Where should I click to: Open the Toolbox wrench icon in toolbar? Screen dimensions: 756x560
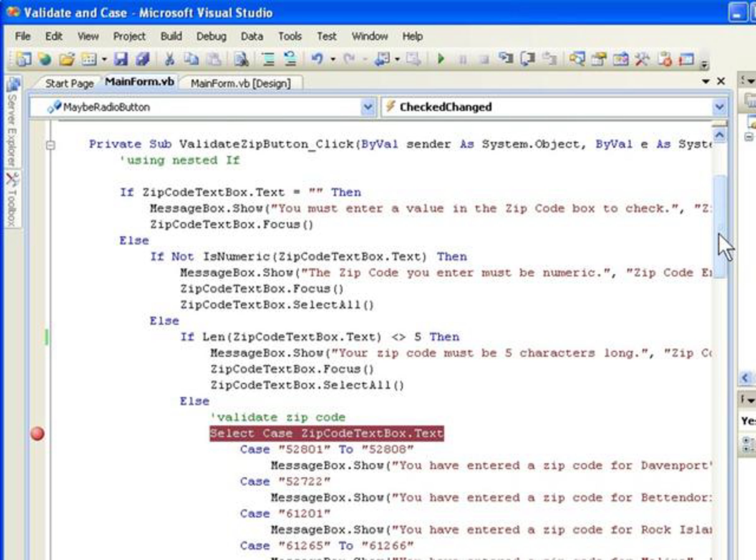pyautogui.click(x=642, y=59)
